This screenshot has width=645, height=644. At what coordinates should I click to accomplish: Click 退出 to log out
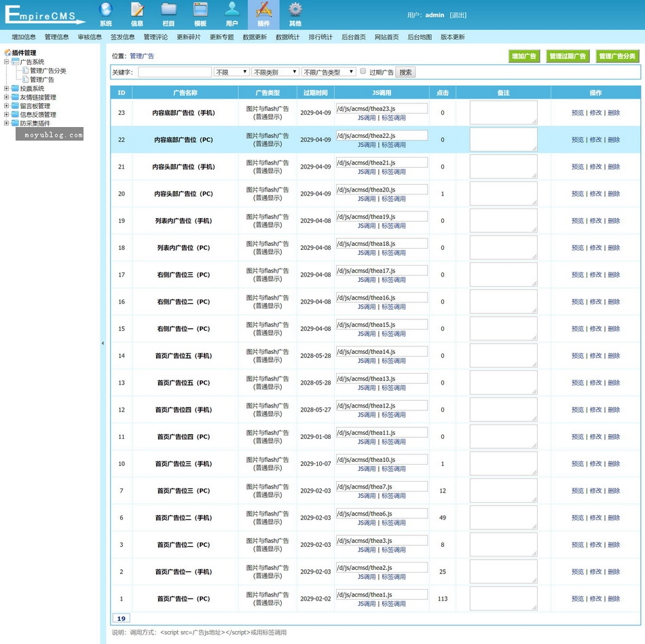pyautogui.click(x=458, y=15)
